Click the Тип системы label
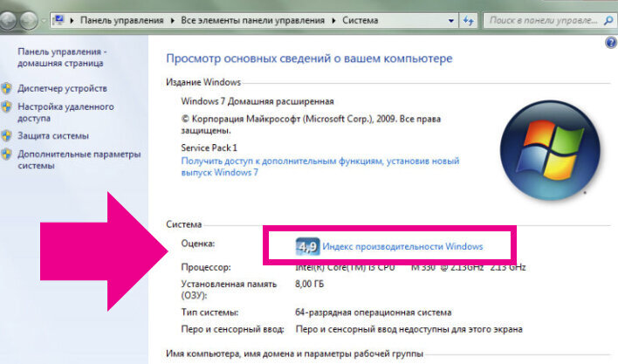Viewport: 618px width, 364px height. 209,312
